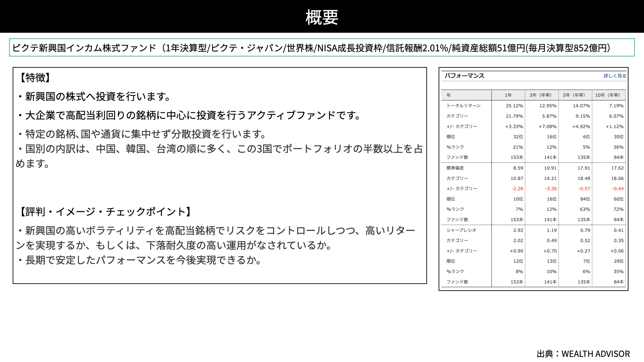
Task: Click the 10.87 category standard deviation value
Action: pos(517,178)
